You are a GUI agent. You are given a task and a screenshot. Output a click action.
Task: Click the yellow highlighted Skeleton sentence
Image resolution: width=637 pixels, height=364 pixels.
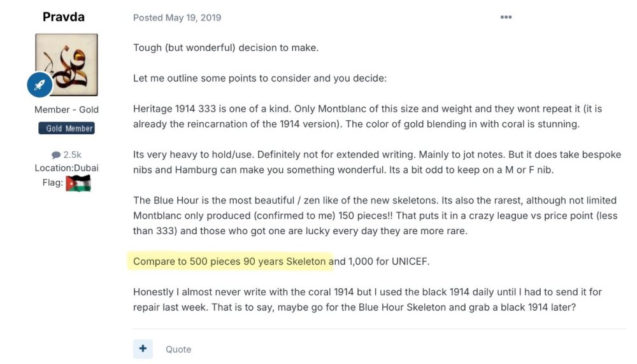[229, 262]
